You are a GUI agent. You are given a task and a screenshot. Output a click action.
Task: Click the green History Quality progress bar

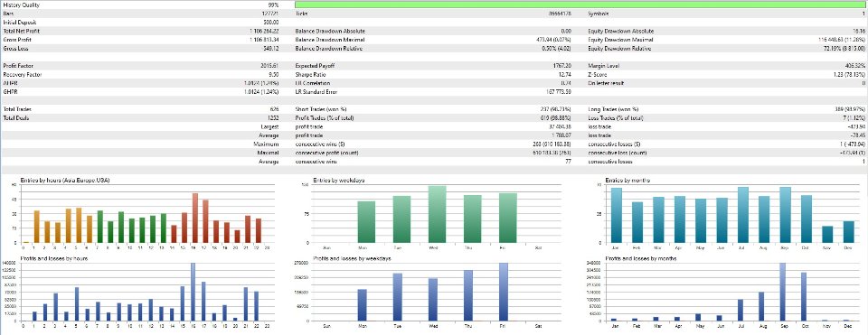pos(580,5)
